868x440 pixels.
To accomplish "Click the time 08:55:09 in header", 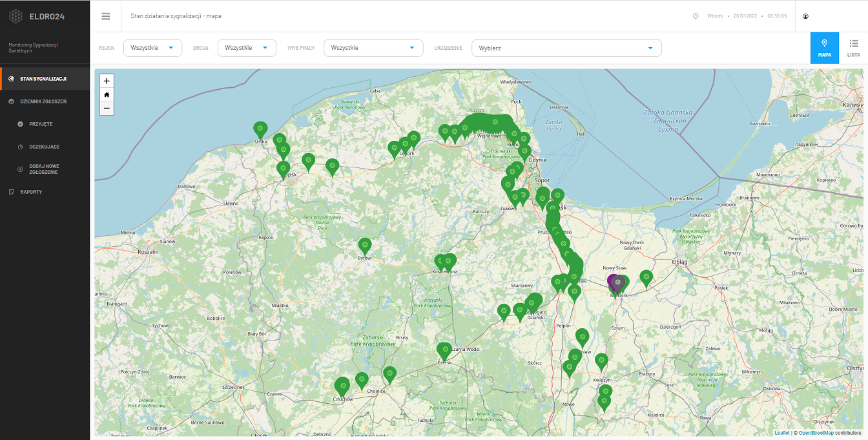I will pyautogui.click(x=777, y=16).
